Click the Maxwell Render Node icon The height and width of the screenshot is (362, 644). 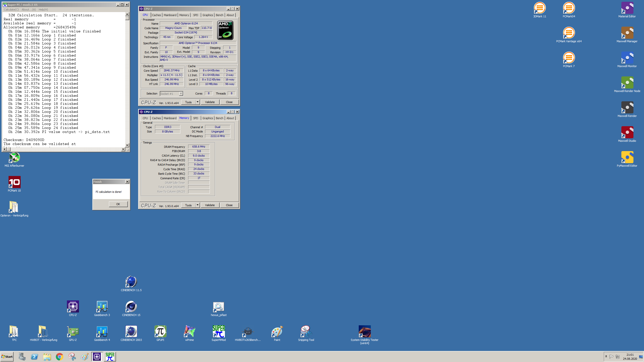pyautogui.click(x=627, y=85)
